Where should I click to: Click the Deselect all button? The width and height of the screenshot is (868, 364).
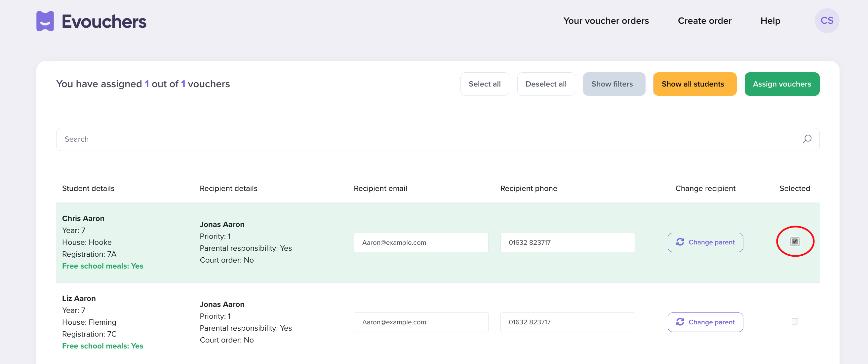[x=545, y=84]
